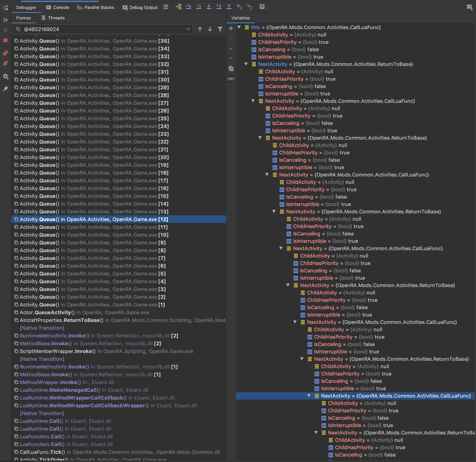Toggle pin tab in debug sidebar
The width and height of the screenshot is (476, 462).
[5, 89]
